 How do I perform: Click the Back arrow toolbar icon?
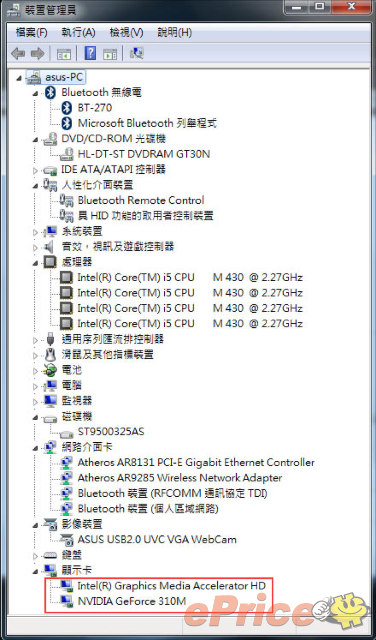click(x=18, y=53)
